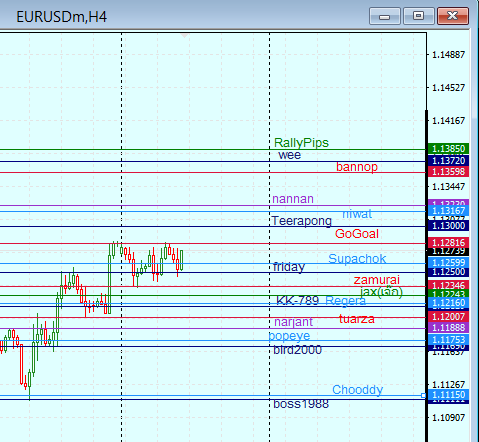Select the bannop text label
479x442 pixels.
coord(357,167)
